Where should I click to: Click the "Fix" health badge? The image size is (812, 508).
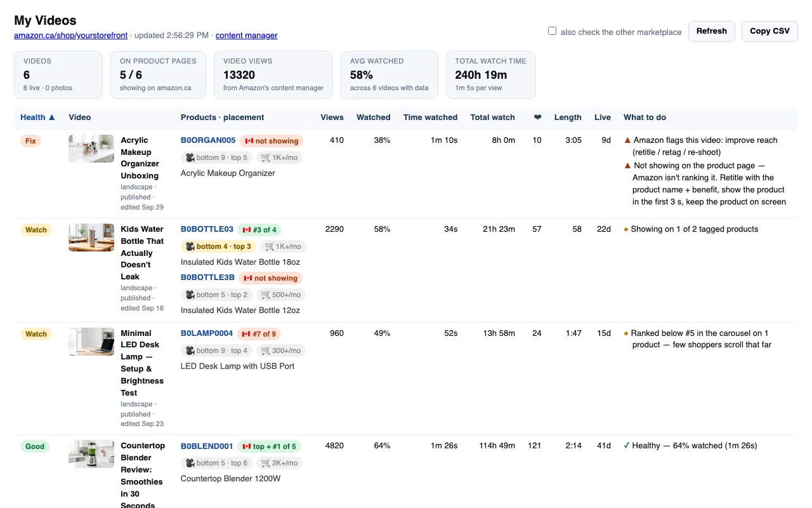point(30,141)
